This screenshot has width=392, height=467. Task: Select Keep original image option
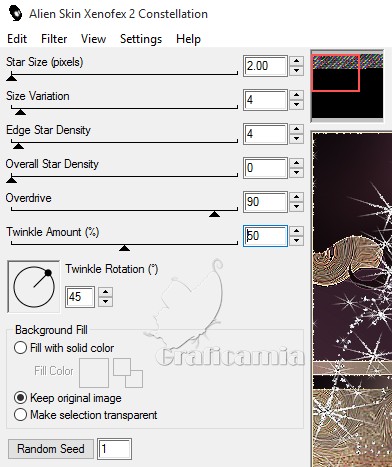tap(20, 398)
